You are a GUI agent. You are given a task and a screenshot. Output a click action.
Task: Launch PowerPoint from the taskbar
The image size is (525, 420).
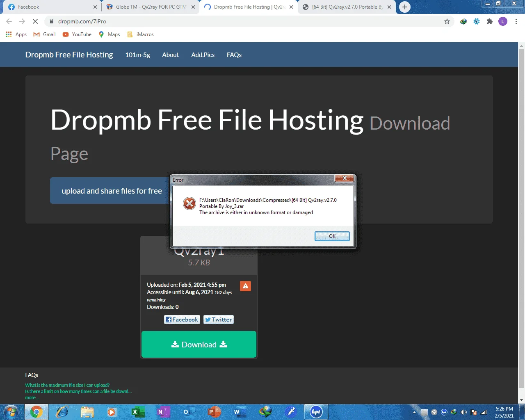point(214,412)
